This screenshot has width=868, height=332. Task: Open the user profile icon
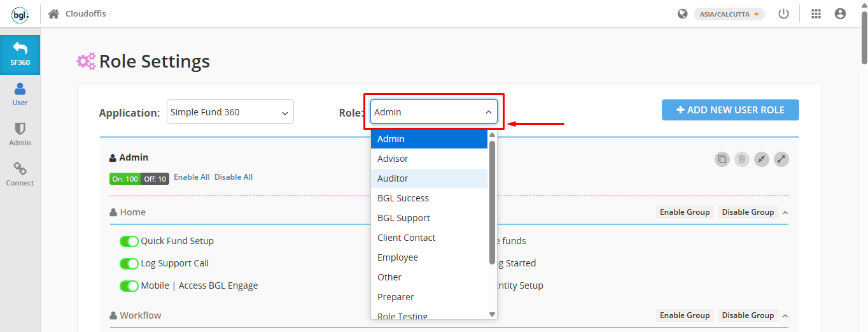coord(840,14)
